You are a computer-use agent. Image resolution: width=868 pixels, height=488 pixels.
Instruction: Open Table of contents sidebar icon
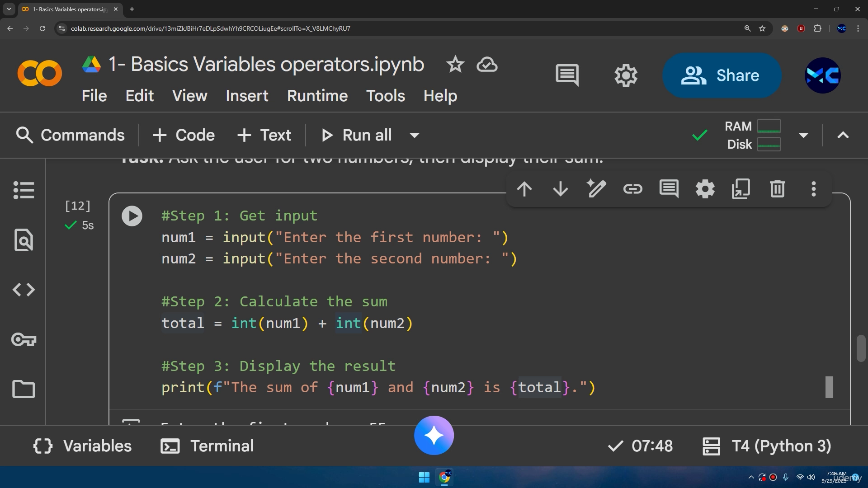[x=24, y=190]
